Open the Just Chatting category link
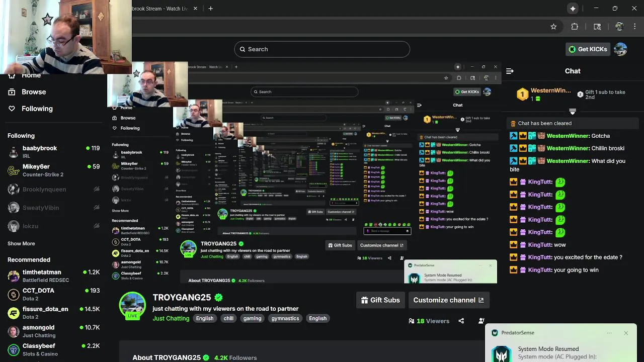Image resolution: width=644 pixels, height=362 pixels. pyautogui.click(x=171, y=318)
